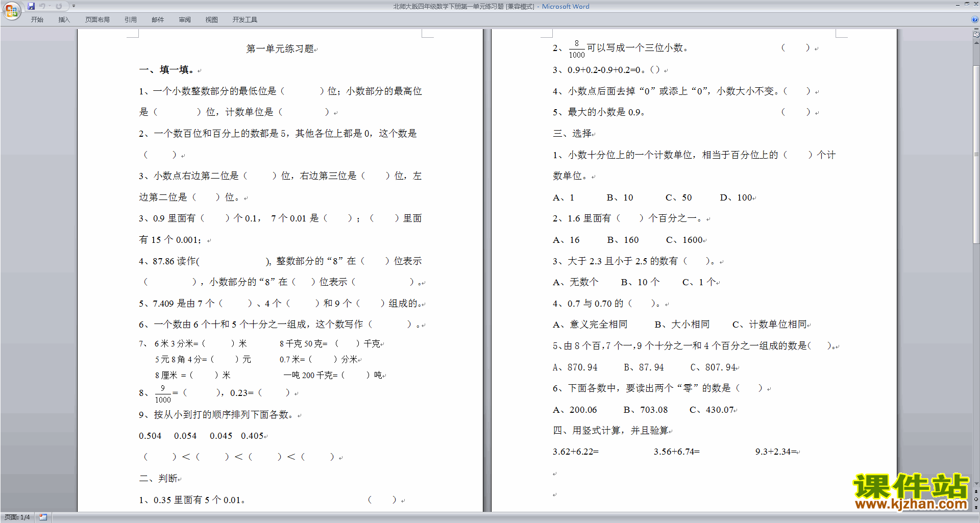
Task: Click the vertical scrollbar down arrow
Action: (976, 483)
